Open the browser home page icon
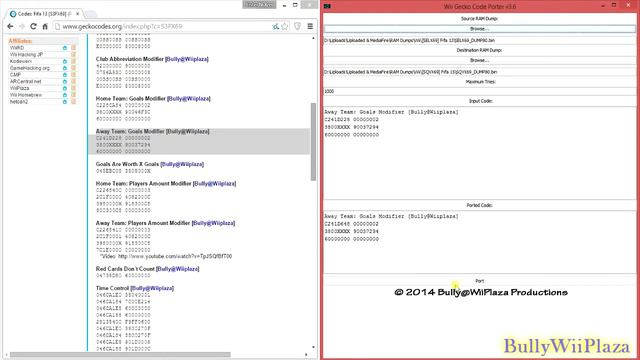 point(45,26)
